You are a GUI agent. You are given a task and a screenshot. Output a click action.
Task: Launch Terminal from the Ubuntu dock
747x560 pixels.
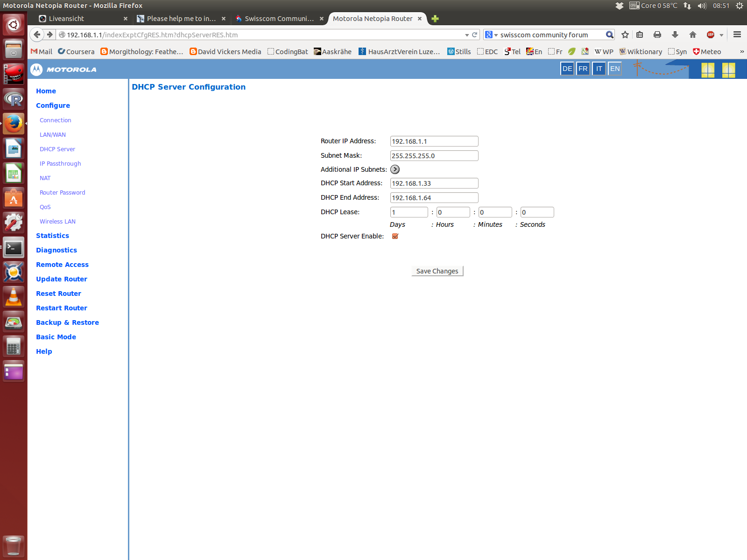14,248
